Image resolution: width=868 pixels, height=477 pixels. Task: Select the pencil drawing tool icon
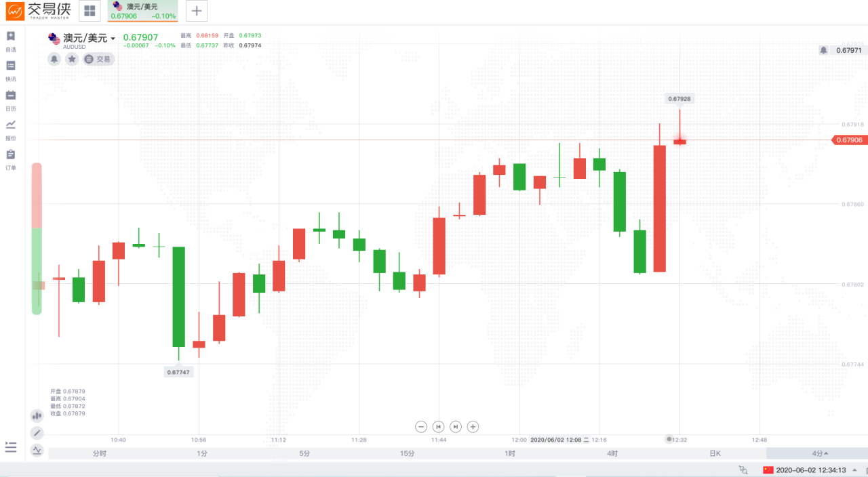tap(37, 432)
